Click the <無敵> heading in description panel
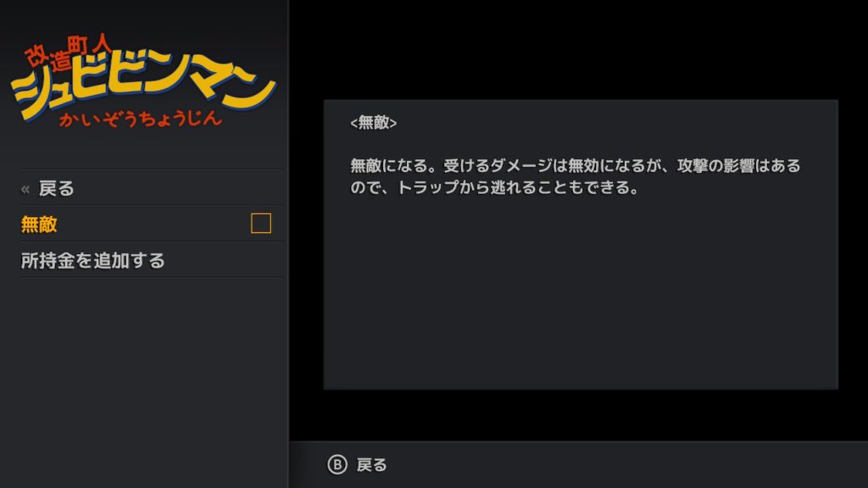Viewport: 868px width, 488px height. coord(374,122)
